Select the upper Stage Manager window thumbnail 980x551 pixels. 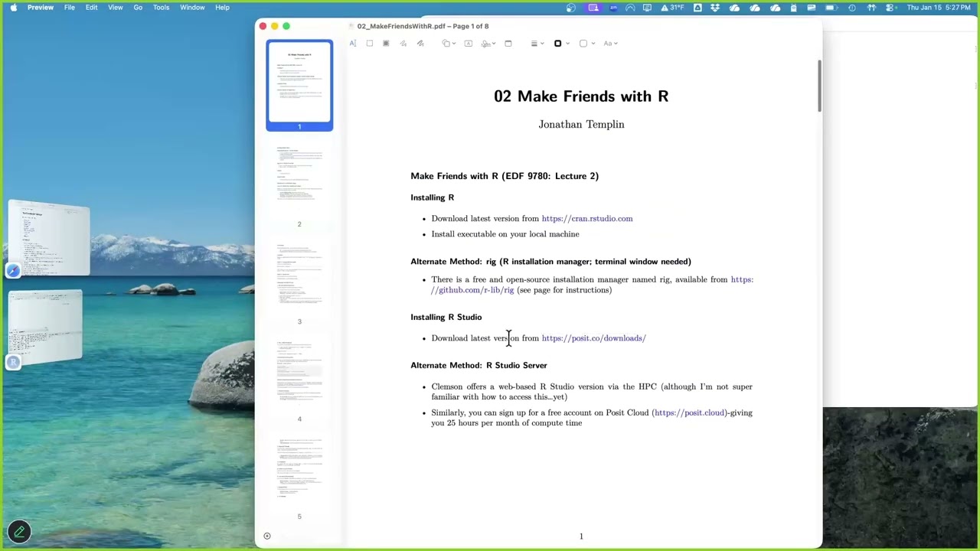point(49,239)
